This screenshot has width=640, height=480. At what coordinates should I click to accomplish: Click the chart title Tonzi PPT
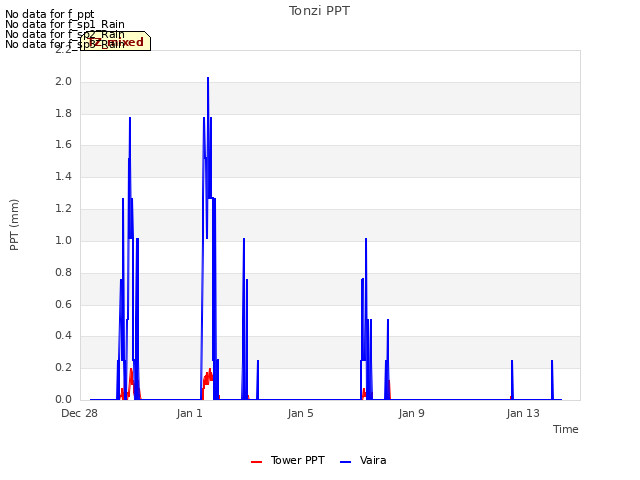(319, 11)
